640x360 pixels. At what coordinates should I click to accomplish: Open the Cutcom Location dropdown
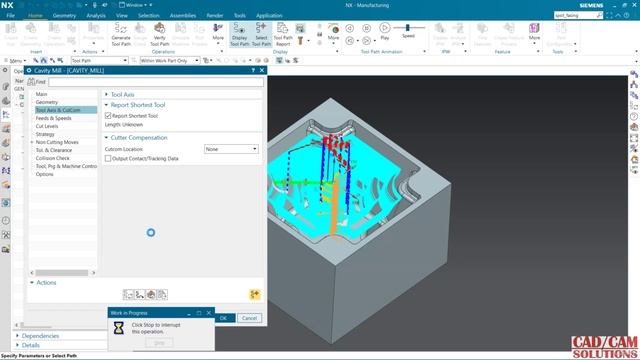click(x=231, y=149)
